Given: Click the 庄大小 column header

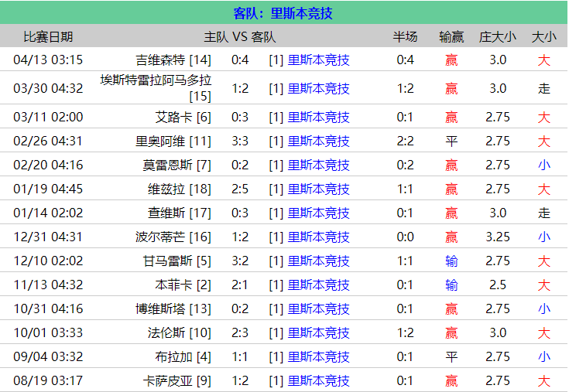Looking at the screenshot, I should pos(498,36).
